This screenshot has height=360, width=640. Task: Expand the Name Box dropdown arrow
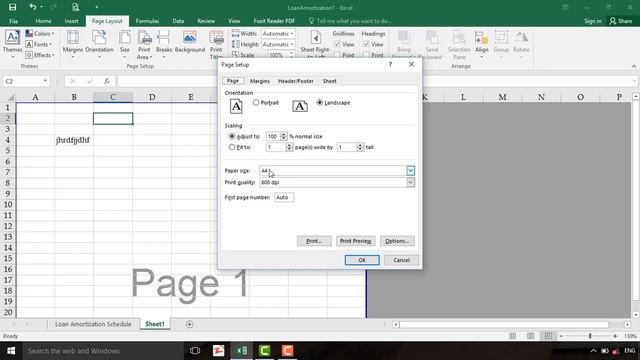coord(45,81)
